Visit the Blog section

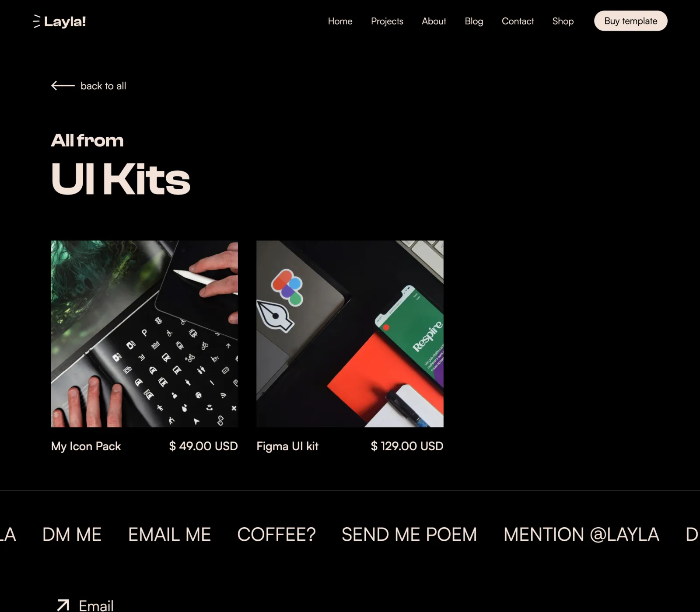point(474,21)
